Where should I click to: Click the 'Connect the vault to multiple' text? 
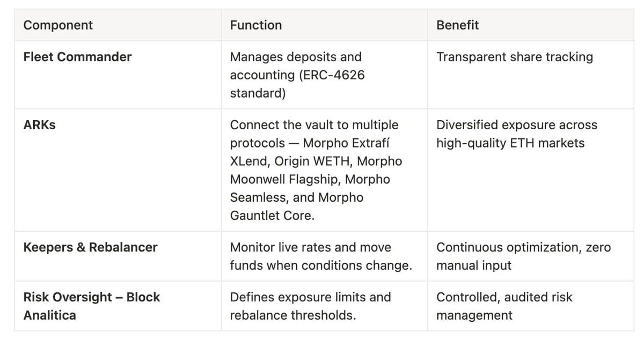[x=314, y=125]
